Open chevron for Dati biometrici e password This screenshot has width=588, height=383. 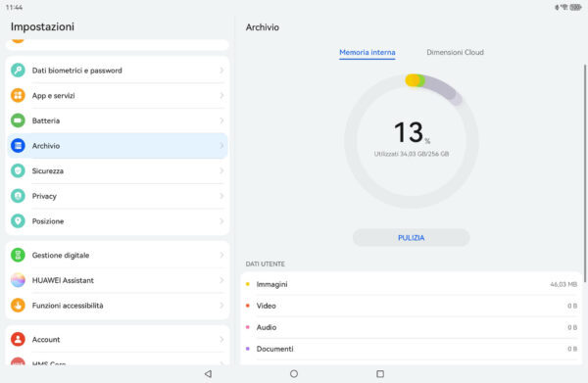pyautogui.click(x=221, y=71)
